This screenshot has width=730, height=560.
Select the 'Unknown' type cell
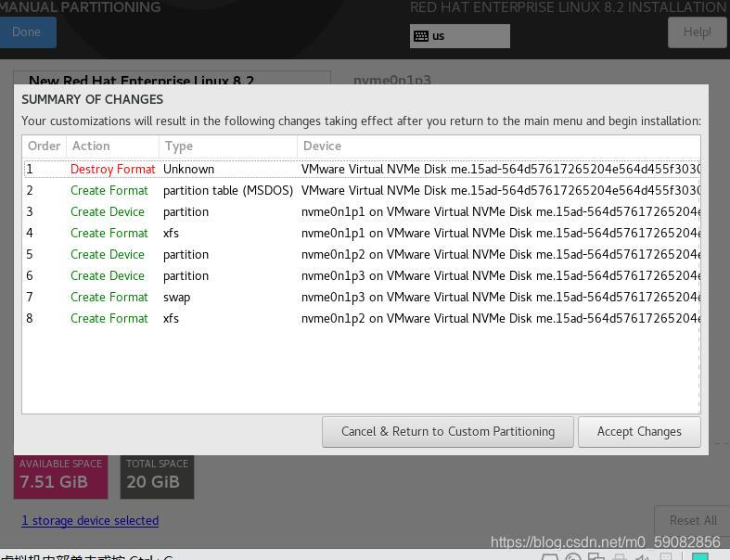[x=188, y=169]
